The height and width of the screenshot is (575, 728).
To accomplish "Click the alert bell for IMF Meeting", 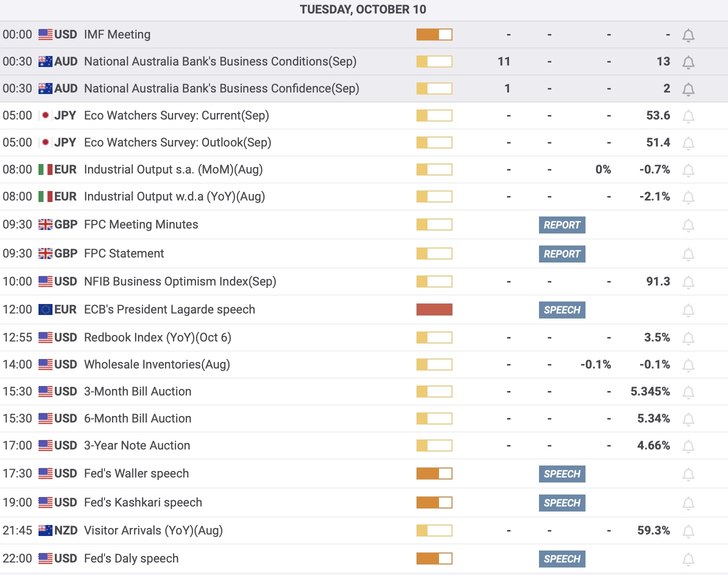I will (688, 35).
